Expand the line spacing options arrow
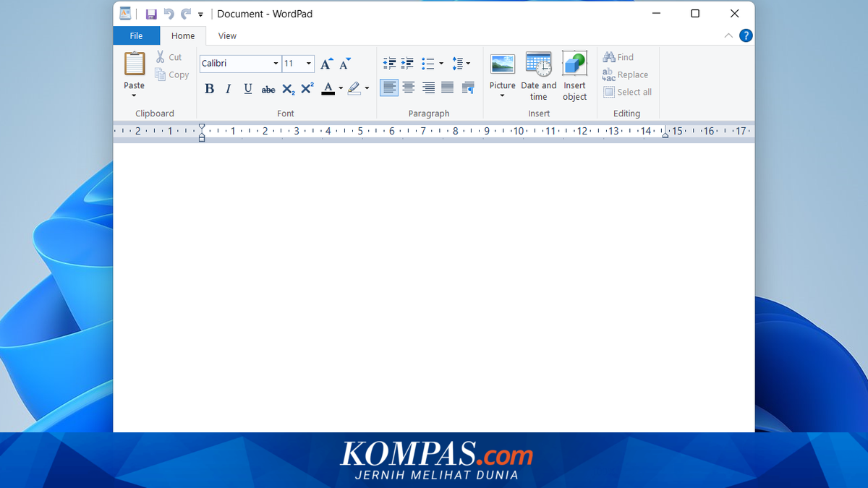The width and height of the screenshot is (868, 488). pos(468,64)
